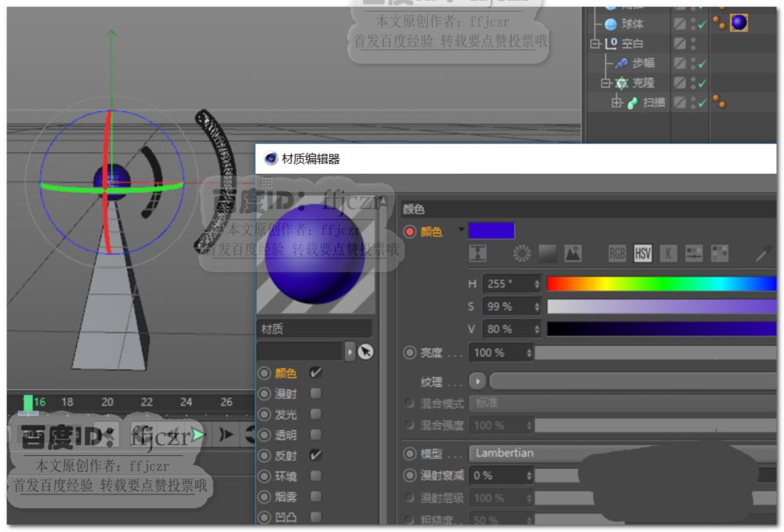Click on the saturation (S) slider bar
Viewport: 784px width, 532px height.
pyautogui.click(x=662, y=306)
